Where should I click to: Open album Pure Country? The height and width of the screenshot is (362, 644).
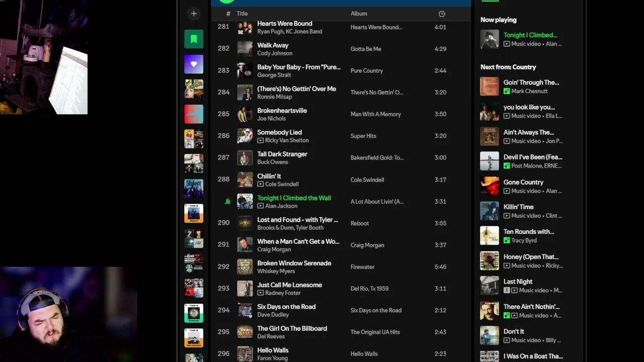coord(367,71)
